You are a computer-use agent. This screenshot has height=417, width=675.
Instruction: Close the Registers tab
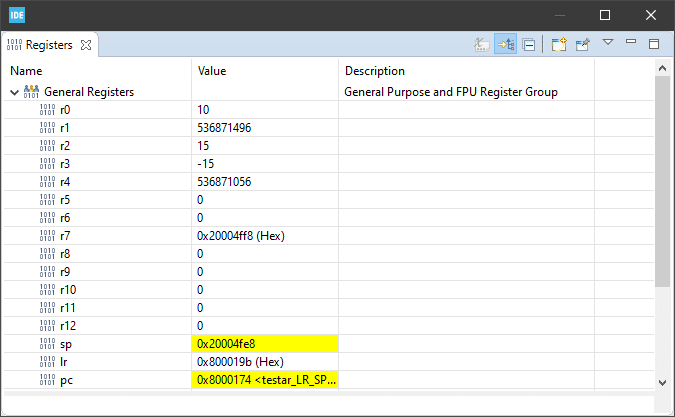click(x=85, y=45)
